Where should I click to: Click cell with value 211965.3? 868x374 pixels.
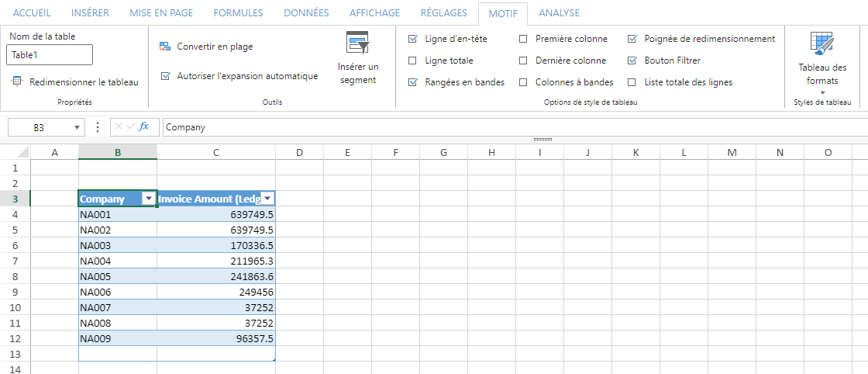tap(216, 261)
